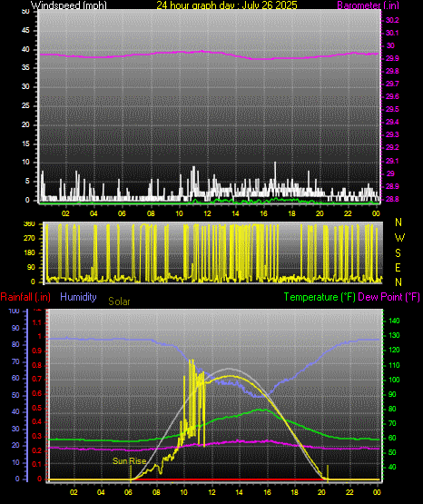Click the Windspeed (mph) axis label
Viewport: 423px width, 504px height.
[x=69, y=5]
